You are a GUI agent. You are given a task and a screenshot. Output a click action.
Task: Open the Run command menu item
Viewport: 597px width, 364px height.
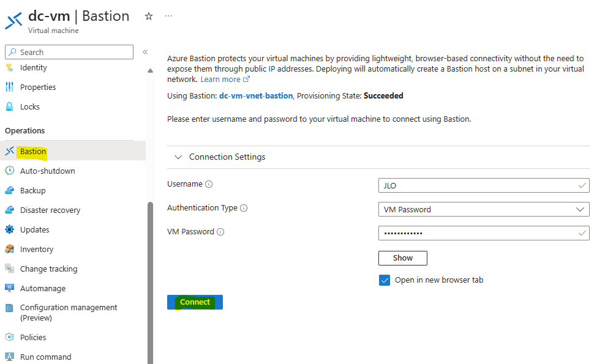(x=46, y=357)
